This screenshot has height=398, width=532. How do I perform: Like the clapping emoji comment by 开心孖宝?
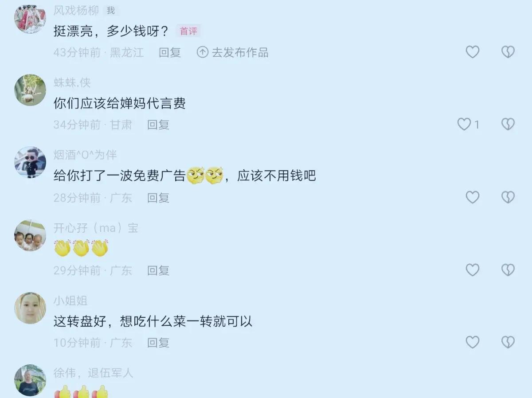[x=472, y=270]
